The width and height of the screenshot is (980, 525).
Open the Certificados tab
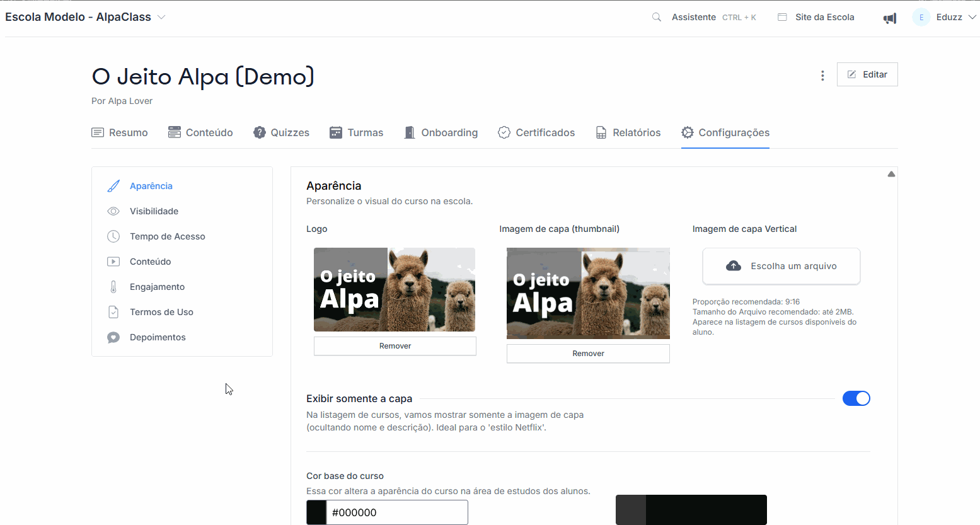536,132
